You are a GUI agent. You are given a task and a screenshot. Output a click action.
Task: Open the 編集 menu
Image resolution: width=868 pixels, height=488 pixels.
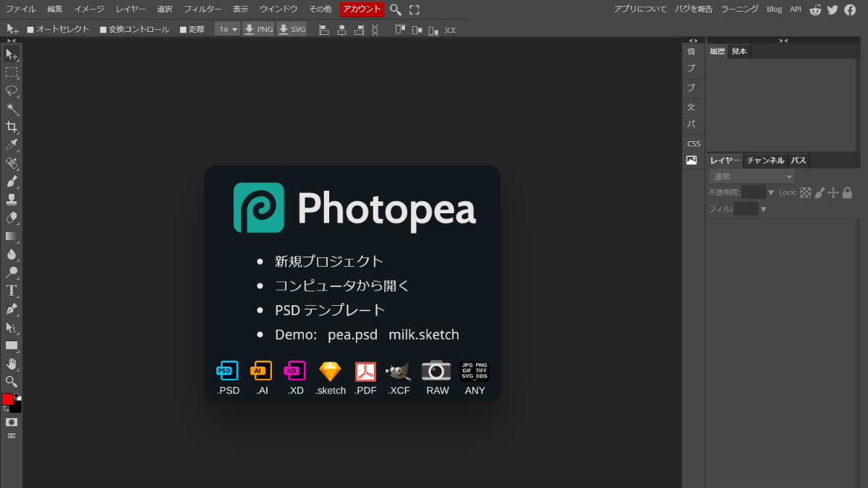click(x=55, y=9)
